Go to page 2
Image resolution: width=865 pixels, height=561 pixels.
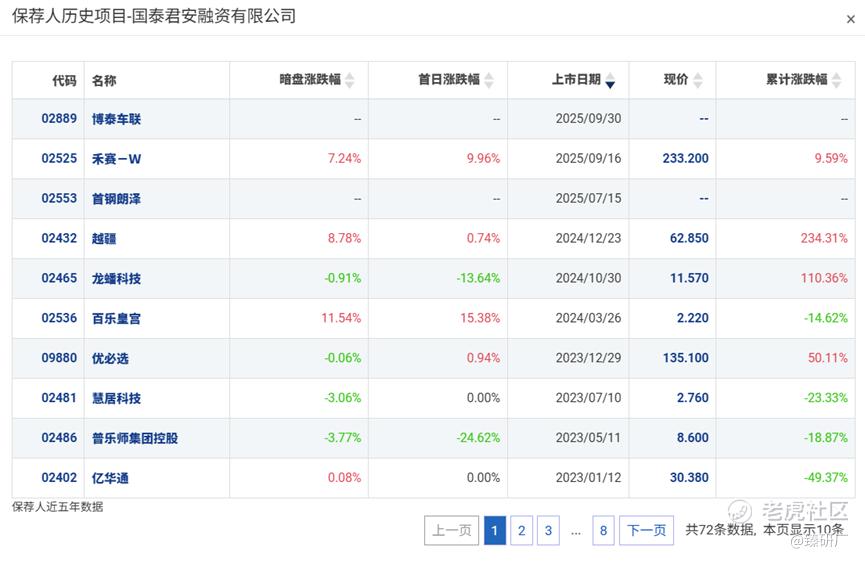[x=521, y=531]
